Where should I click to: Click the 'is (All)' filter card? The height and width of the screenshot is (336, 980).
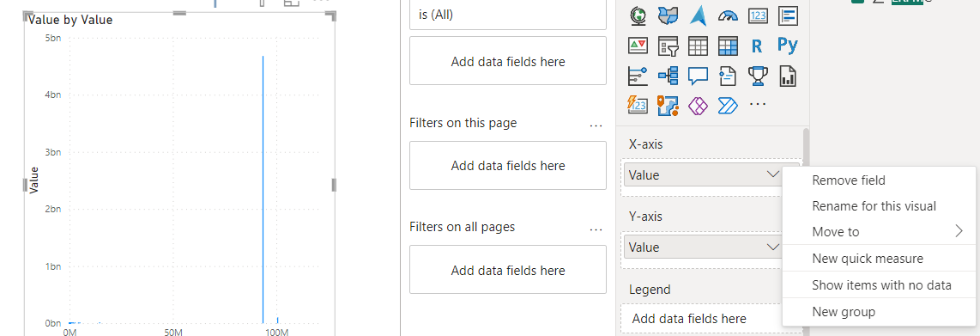pyautogui.click(x=507, y=15)
